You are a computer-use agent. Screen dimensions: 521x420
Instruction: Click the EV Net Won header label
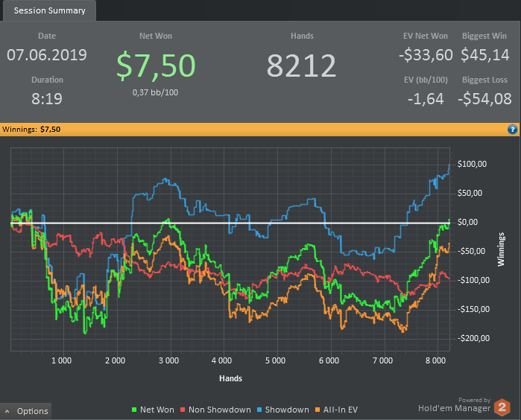(x=426, y=36)
